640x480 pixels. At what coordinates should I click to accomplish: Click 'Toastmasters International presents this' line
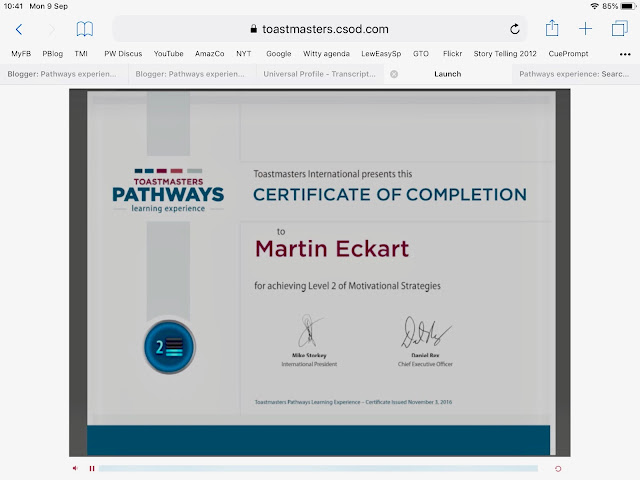[333, 174]
